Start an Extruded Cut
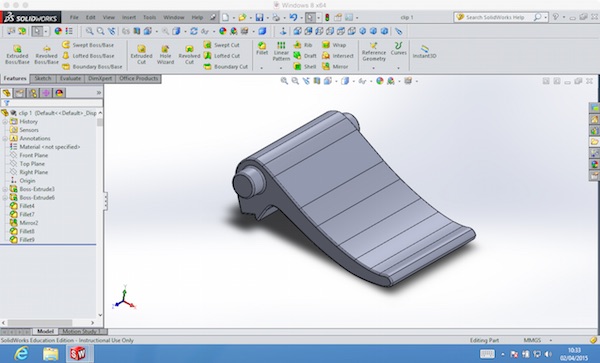The height and width of the screenshot is (363, 600). coord(141,55)
